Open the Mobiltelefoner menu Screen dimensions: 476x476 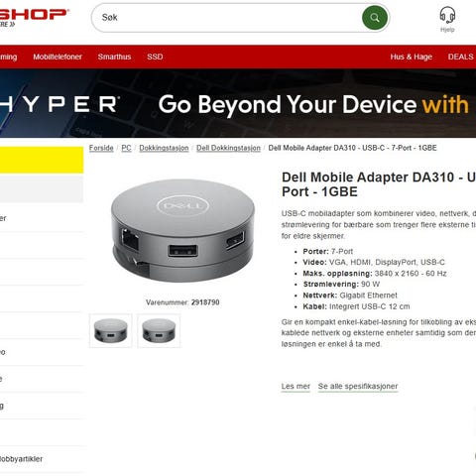tap(58, 57)
